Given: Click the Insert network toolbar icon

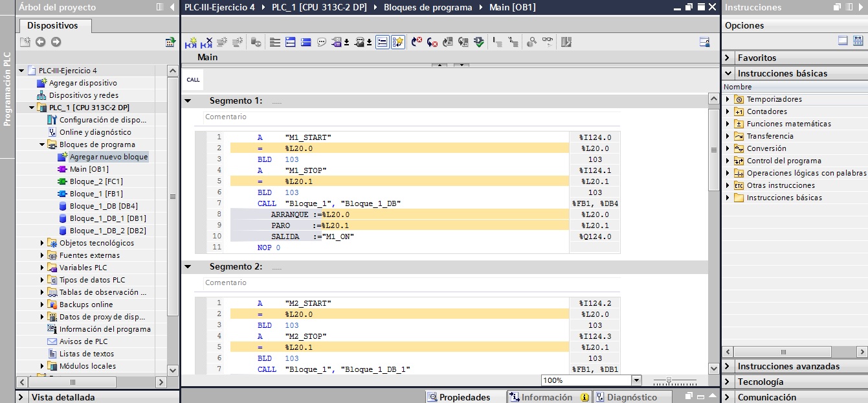Looking at the screenshot, I should tap(191, 42).
